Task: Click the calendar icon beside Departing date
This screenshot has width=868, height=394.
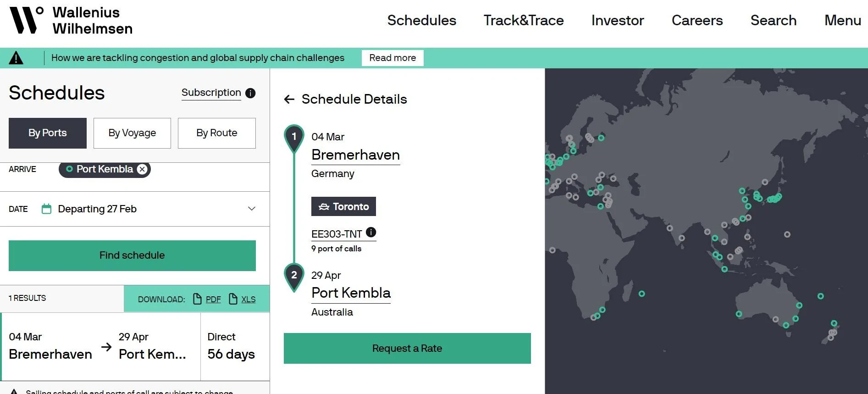Action: click(x=46, y=209)
